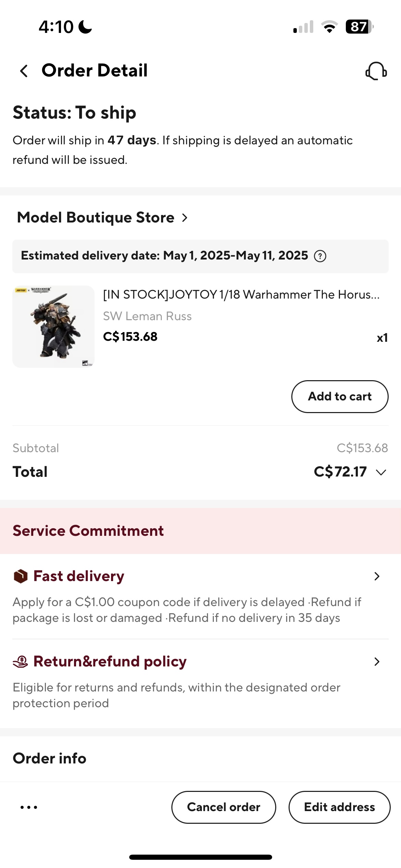Tap the back arrow icon
Screen dimensions: 401x868
[24, 71]
